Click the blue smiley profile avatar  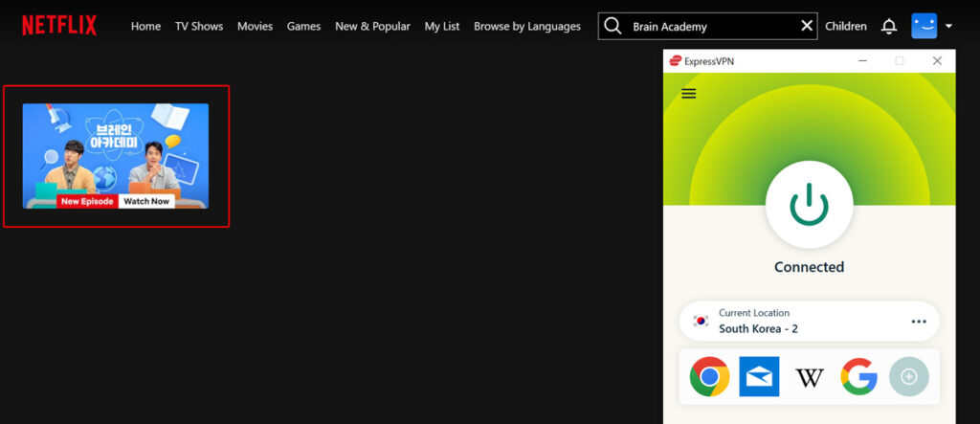[924, 26]
